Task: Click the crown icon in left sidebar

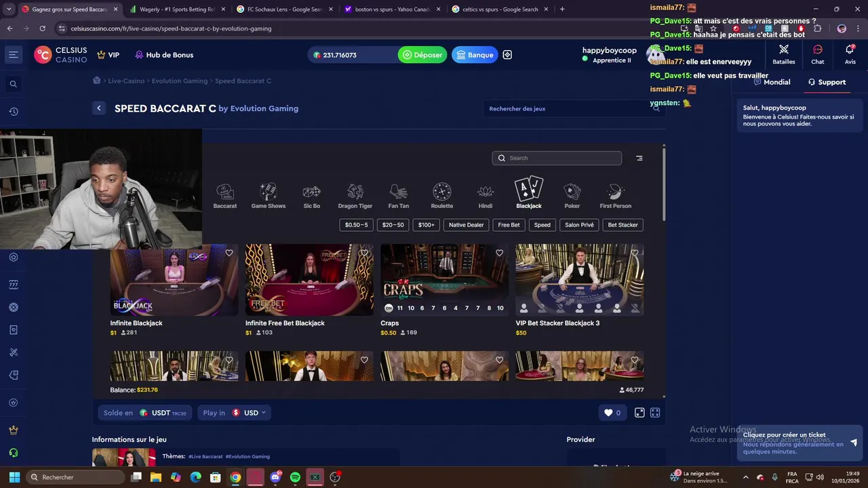Action: [x=13, y=430]
